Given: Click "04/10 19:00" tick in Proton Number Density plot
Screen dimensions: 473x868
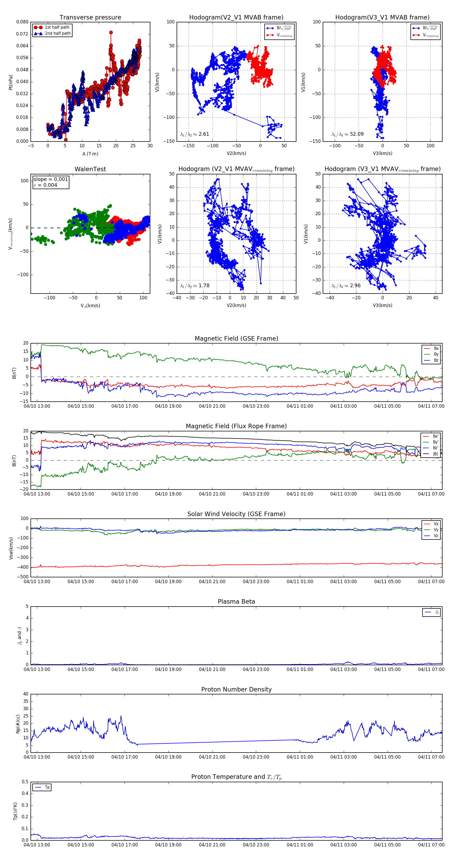Looking at the screenshot, I should pyautogui.click(x=168, y=757).
